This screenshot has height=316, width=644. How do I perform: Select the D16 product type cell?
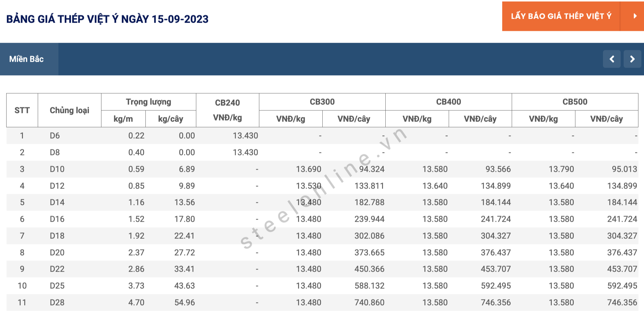57,219
